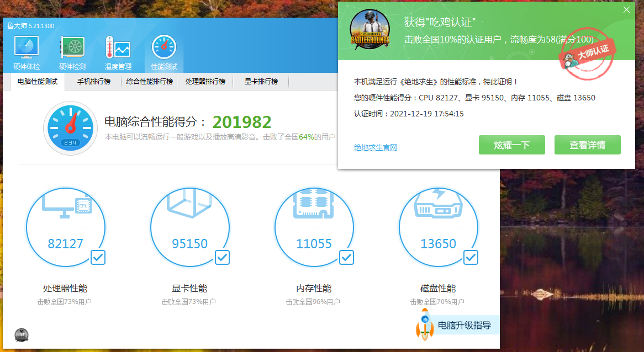Click the 电脑综合性能得分 heading

[155, 122]
